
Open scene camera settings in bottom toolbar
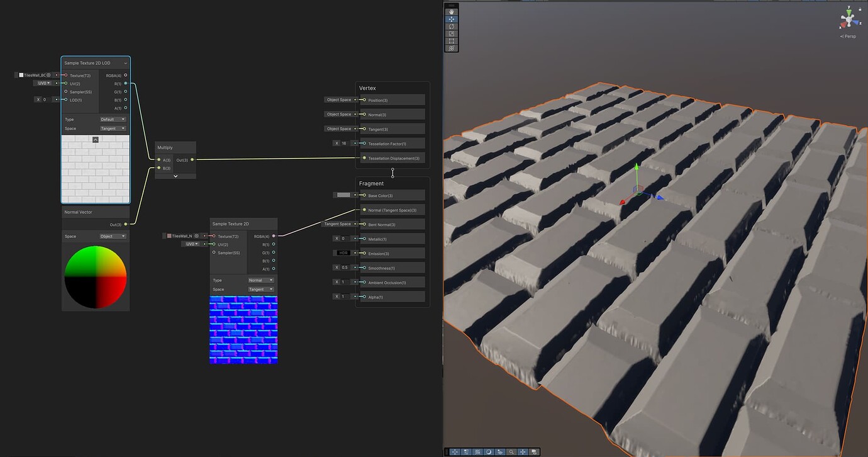(534, 451)
